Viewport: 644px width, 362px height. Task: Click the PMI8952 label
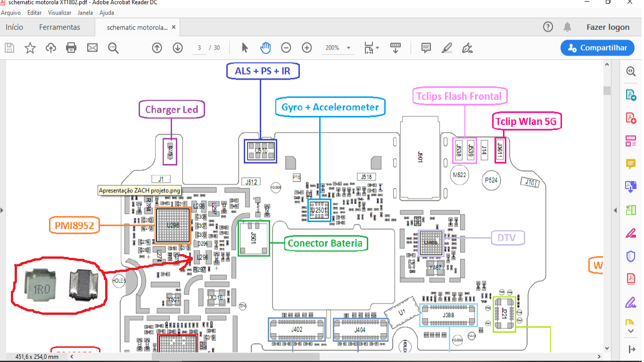[74, 226]
